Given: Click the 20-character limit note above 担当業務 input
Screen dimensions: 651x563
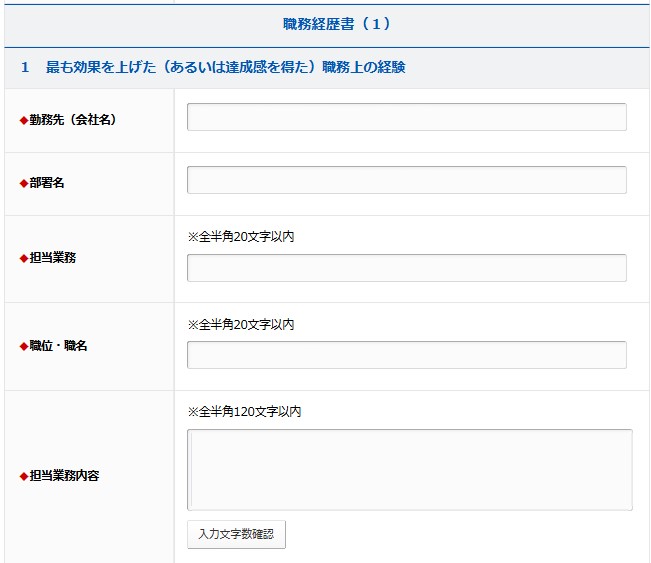Looking at the screenshot, I should pos(241,237).
